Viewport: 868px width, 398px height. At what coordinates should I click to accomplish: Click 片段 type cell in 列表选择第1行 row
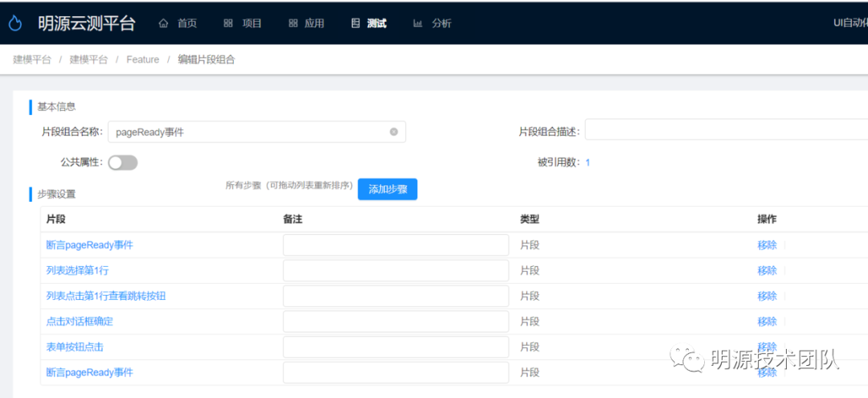(530, 271)
